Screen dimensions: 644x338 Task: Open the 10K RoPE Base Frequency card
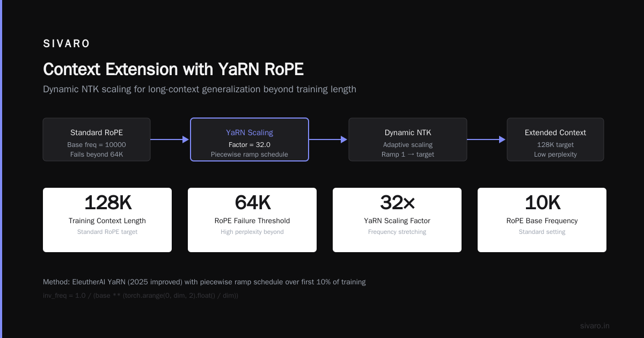(x=542, y=220)
